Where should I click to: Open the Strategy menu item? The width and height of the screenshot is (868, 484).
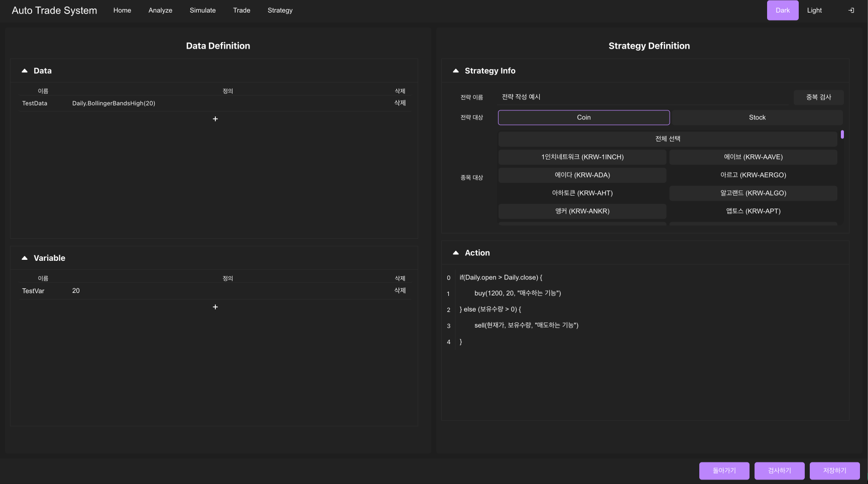[280, 11]
